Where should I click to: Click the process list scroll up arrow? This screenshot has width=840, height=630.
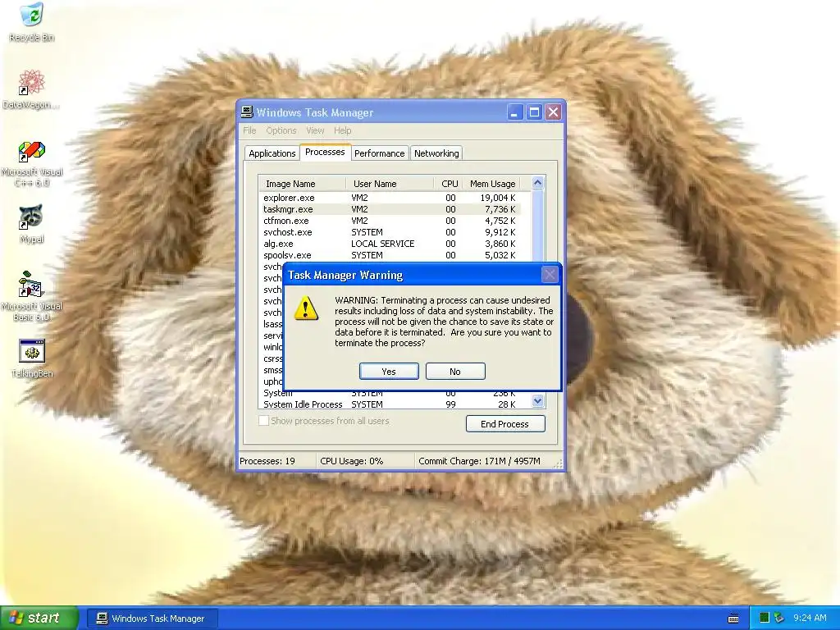click(538, 183)
